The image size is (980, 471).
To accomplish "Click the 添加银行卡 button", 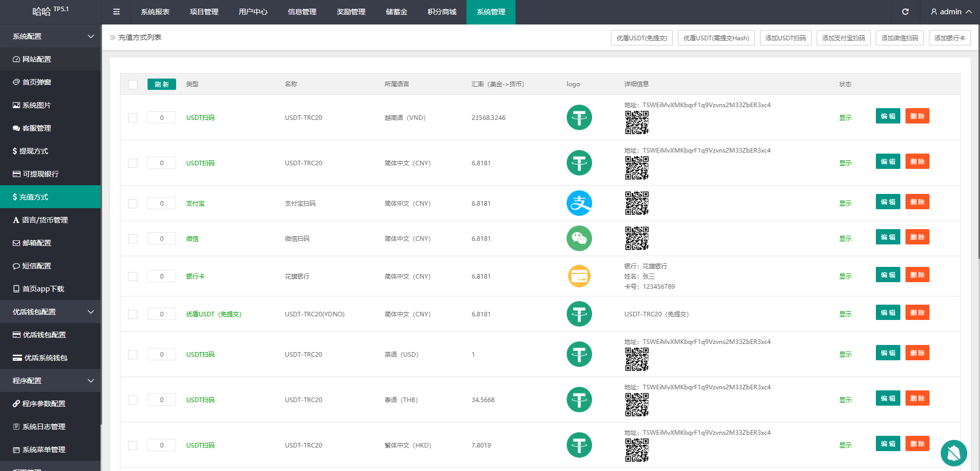I will (949, 38).
